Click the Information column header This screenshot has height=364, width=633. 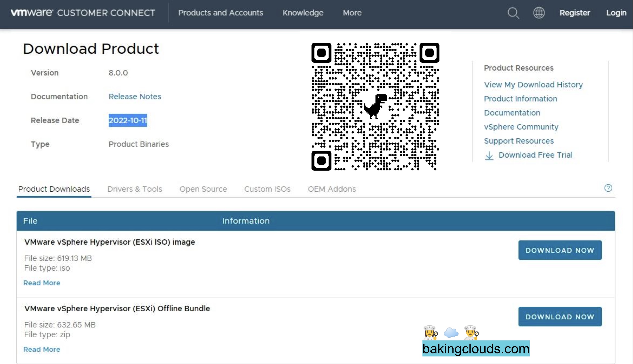click(246, 221)
